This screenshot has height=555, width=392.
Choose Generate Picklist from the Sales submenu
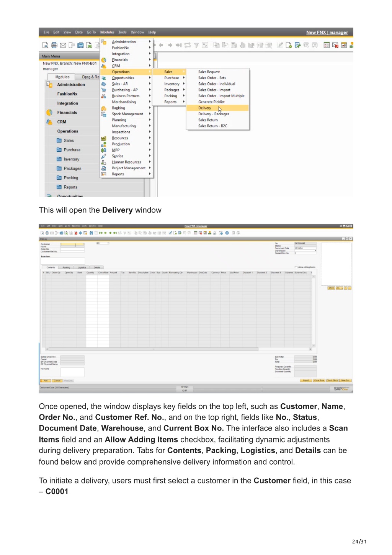[218, 102]
